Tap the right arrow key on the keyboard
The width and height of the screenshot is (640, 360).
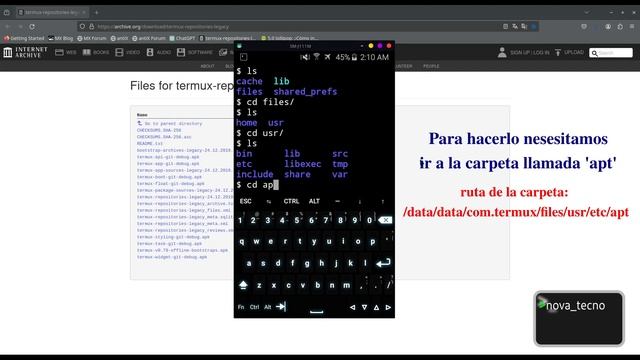pyautogui.click(x=388, y=307)
